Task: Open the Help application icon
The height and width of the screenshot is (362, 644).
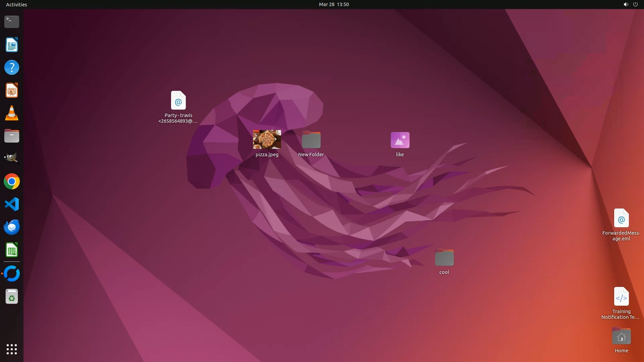Action: pos(12,68)
